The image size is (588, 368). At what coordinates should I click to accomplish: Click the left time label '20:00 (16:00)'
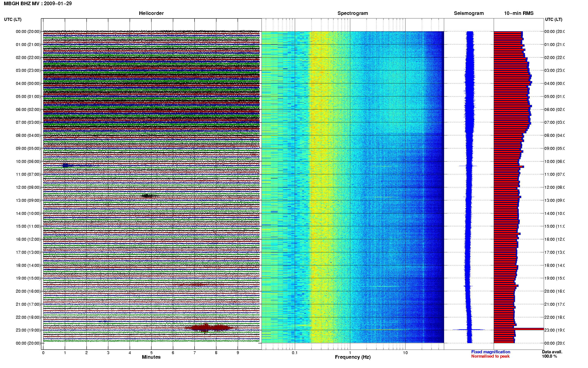pyautogui.click(x=28, y=291)
